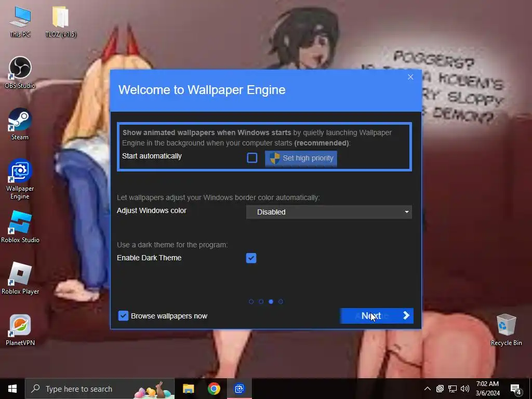Image resolution: width=532 pixels, height=399 pixels.
Task: Jump to fourth wizard page dot
Action: tap(281, 302)
